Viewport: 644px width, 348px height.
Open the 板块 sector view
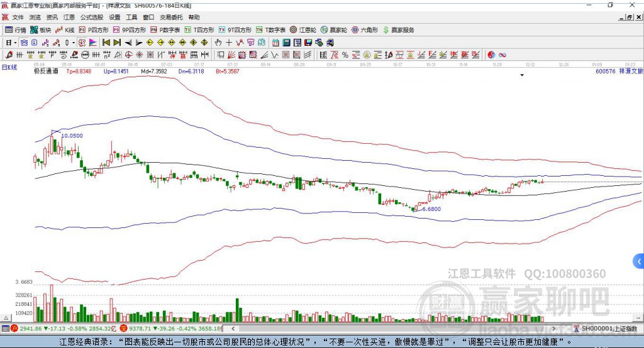coord(40,30)
